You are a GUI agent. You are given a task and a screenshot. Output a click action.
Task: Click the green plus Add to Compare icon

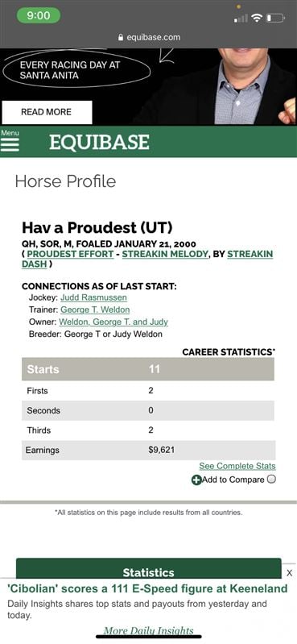[196, 480]
